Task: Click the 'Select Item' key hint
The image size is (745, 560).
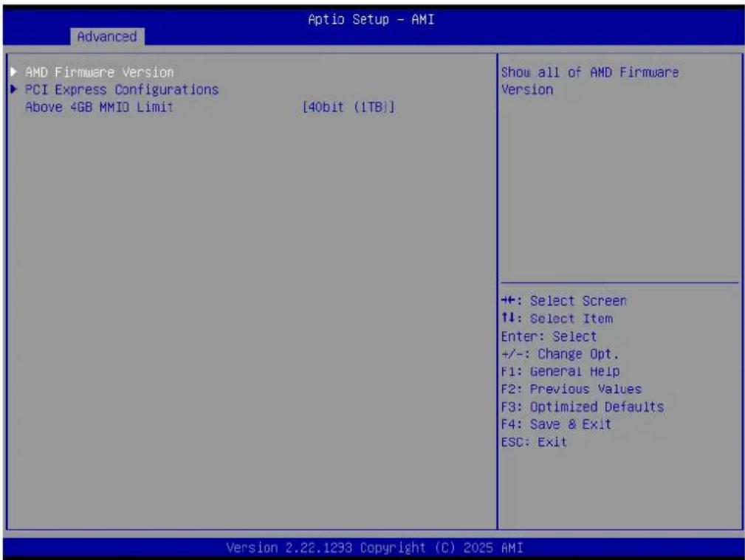Action: (571, 319)
